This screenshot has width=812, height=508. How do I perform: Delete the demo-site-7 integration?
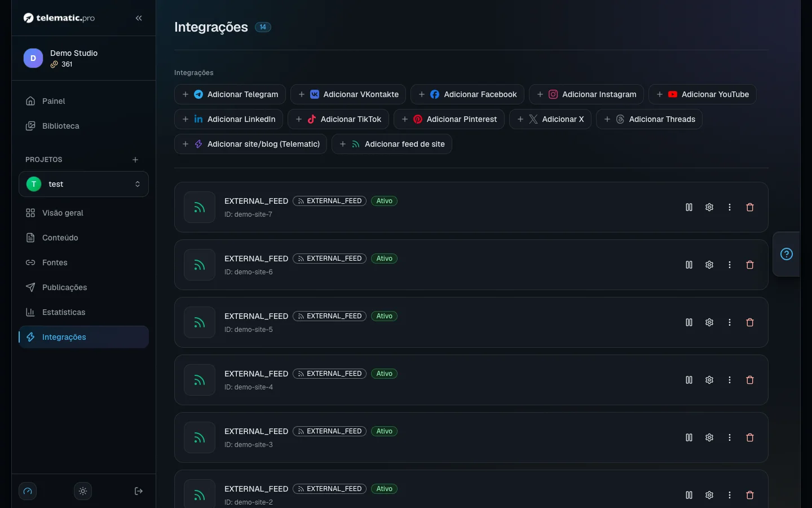click(750, 207)
